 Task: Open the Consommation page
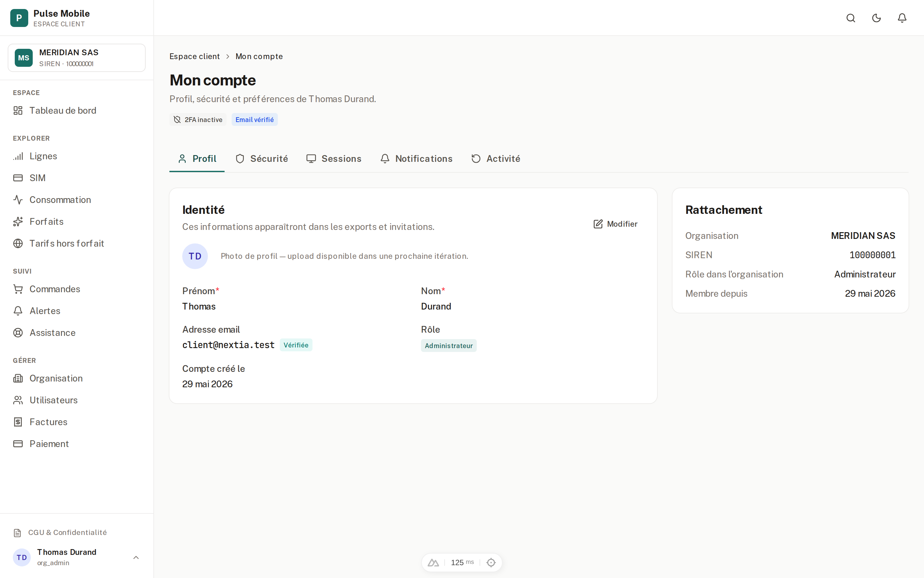coord(77,199)
